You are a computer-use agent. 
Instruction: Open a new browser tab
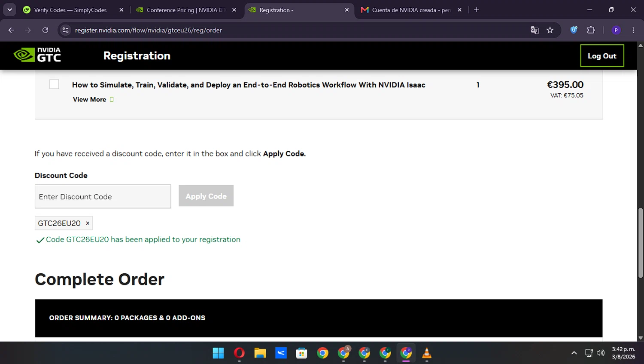coord(477,10)
